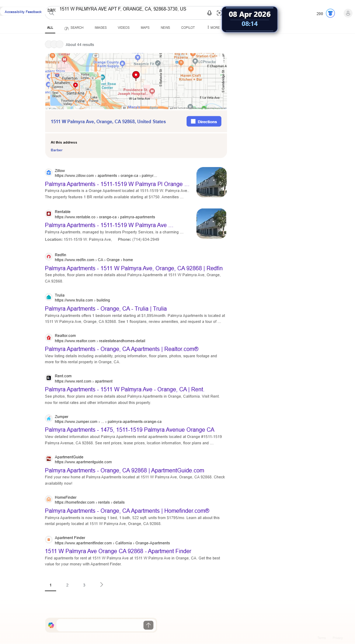This screenshot has height=644, width=355.
Task: Go to results page 3
Action: (84, 585)
